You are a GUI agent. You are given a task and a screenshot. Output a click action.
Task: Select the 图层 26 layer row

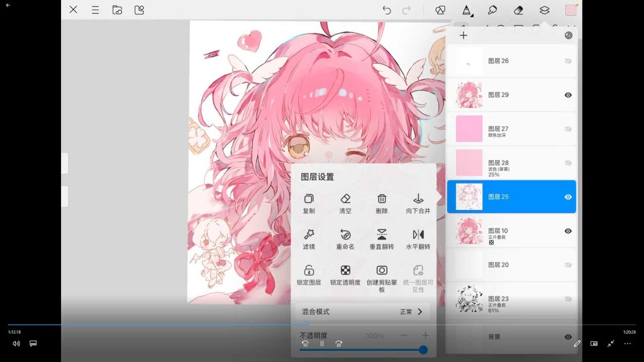(511, 61)
